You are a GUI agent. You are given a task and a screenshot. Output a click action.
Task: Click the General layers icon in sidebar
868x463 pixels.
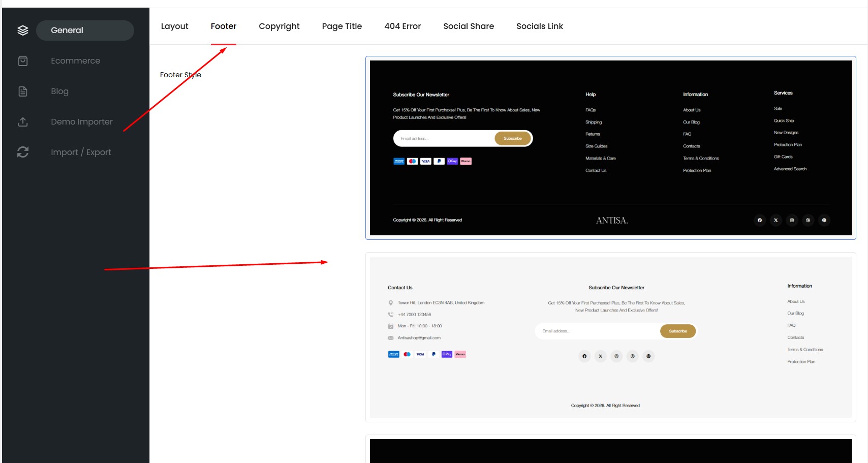pyautogui.click(x=23, y=30)
